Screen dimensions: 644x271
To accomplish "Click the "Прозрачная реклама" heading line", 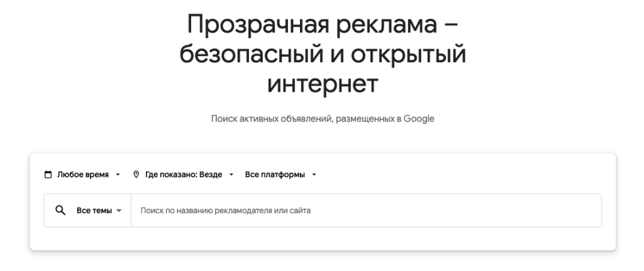I will [x=322, y=26].
